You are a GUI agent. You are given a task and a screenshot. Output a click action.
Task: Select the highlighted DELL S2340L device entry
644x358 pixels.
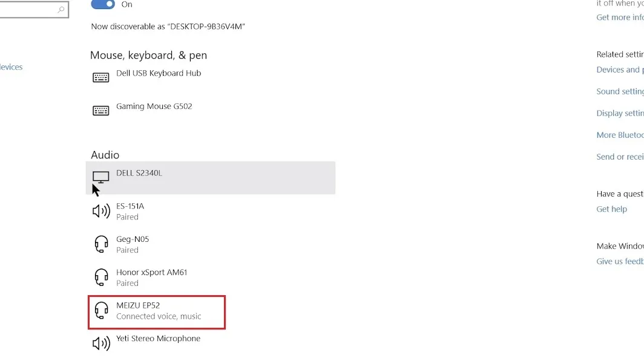[211, 177]
